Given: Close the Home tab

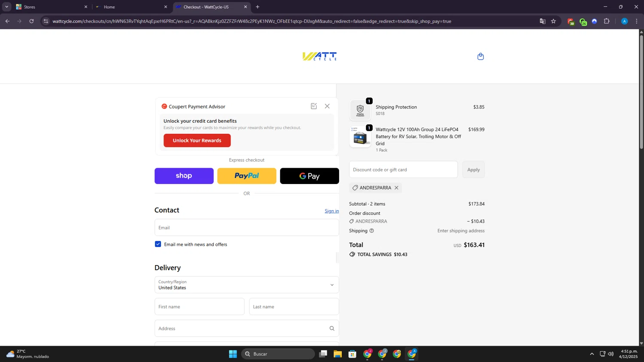Looking at the screenshot, I should 165,7.
